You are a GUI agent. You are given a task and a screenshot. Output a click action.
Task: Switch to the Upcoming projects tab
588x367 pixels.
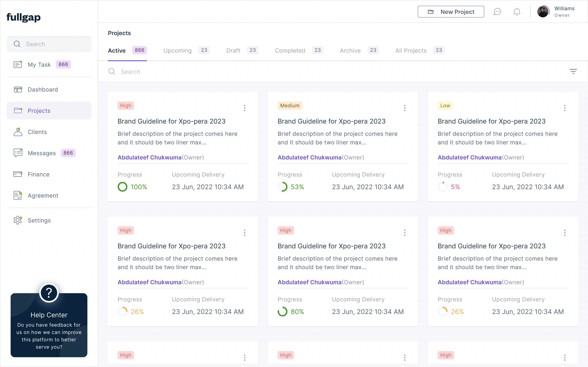tap(187, 51)
